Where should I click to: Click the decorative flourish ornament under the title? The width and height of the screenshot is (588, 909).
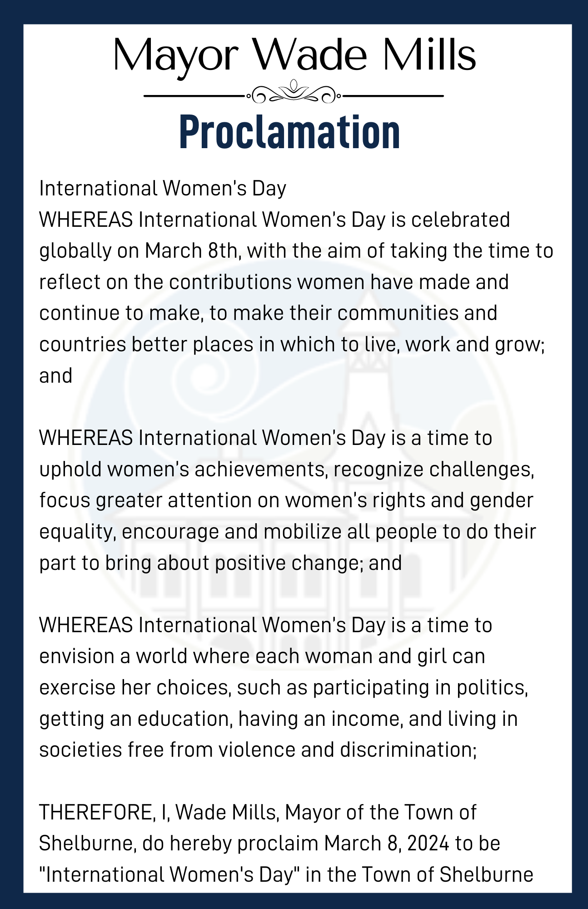point(294,92)
